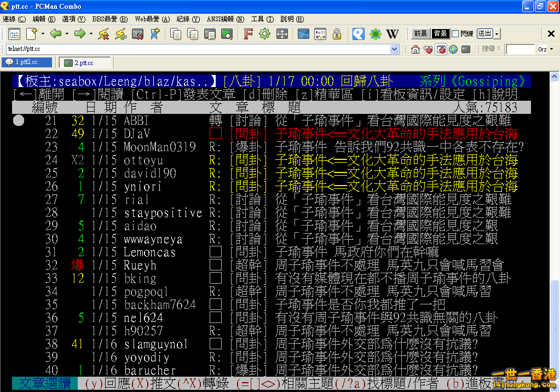Image resolution: width=560 pixels, height=392 pixels.
Task: Click the blue Q toolbar icon
Action: (358, 34)
